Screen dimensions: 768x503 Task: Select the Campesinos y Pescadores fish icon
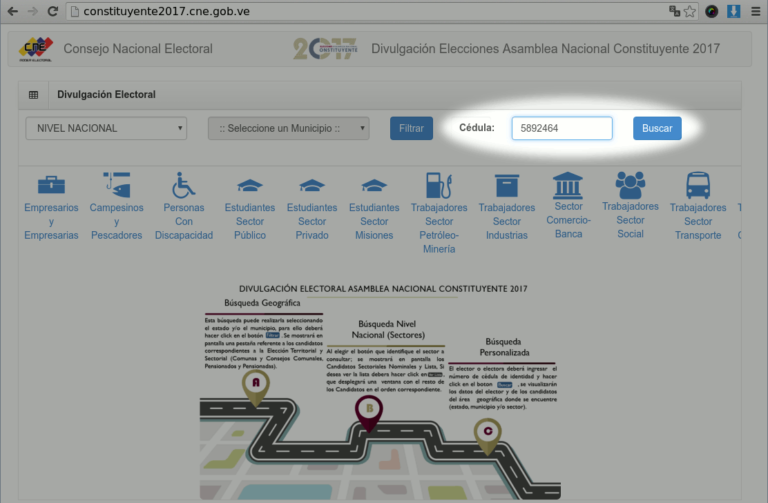coord(117,184)
